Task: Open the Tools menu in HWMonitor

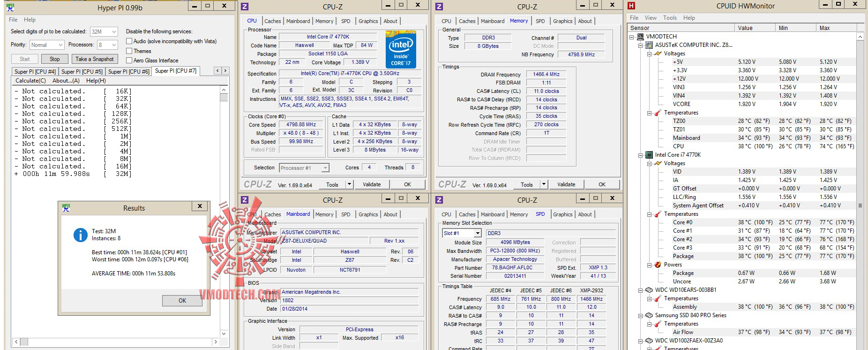Action: click(x=670, y=18)
